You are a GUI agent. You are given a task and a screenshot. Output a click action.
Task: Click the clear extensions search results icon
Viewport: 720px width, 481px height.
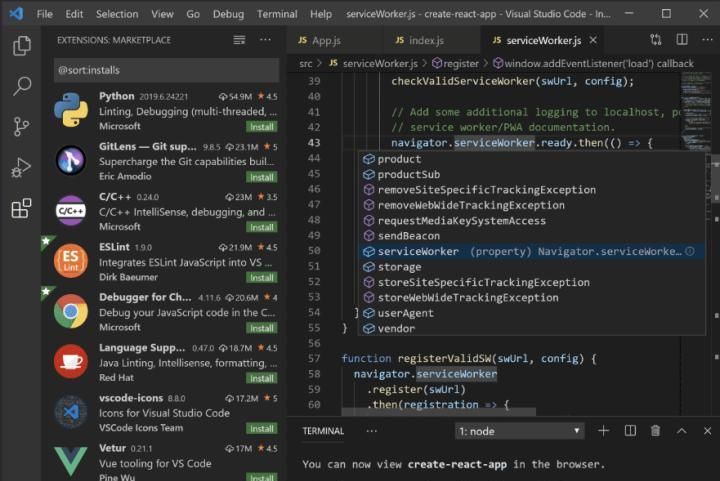pyautogui.click(x=239, y=40)
